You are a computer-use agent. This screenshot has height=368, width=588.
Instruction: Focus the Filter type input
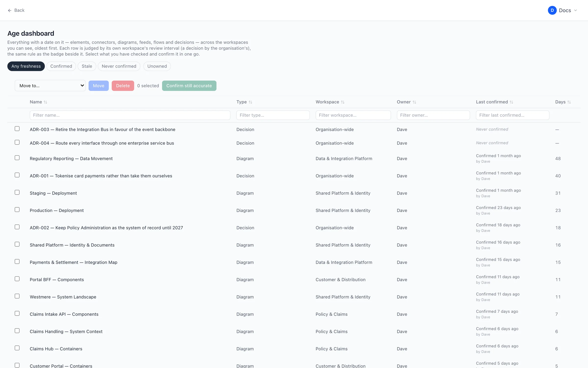(x=273, y=115)
